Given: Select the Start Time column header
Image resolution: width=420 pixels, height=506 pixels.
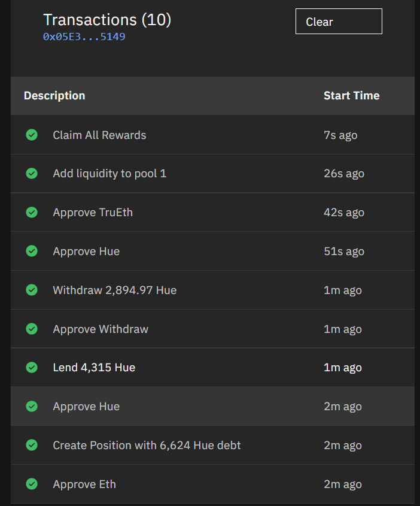Looking at the screenshot, I should (x=351, y=96).
